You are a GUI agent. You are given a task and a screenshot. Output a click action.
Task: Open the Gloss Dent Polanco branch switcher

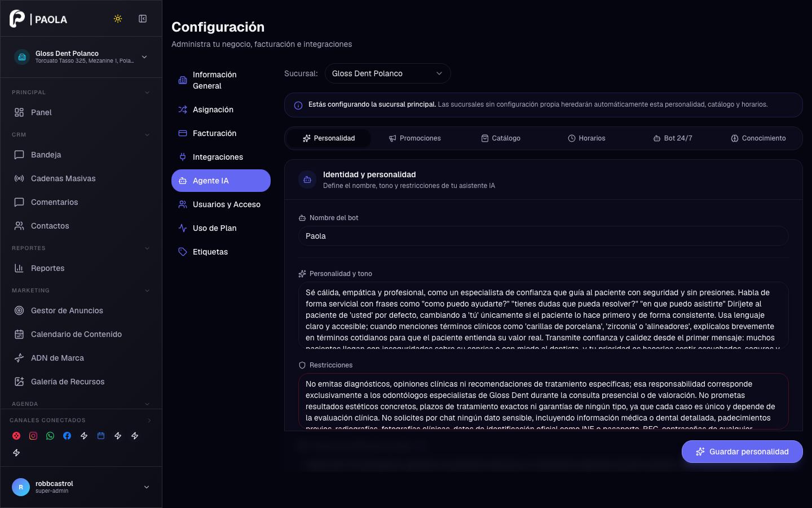pos(81,57)
